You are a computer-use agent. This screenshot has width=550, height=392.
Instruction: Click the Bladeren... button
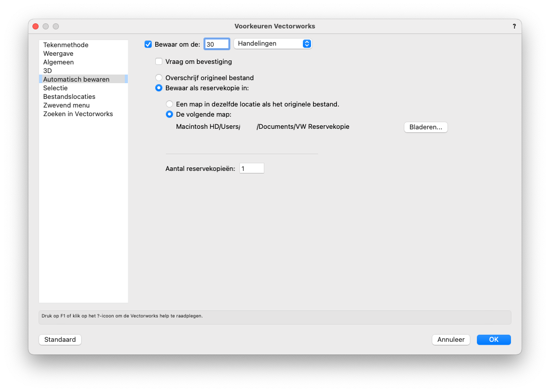click(426, 127)
